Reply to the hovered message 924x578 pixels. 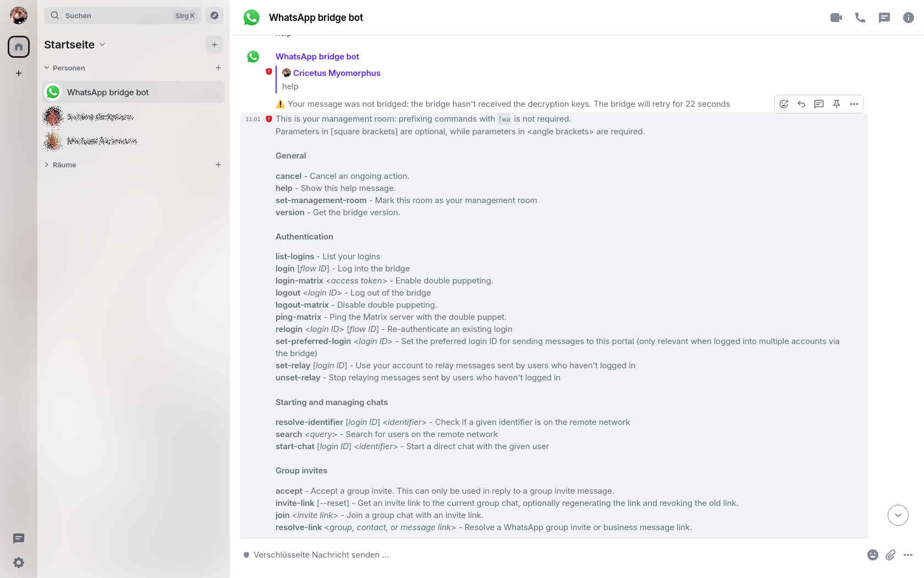point(801,104)
